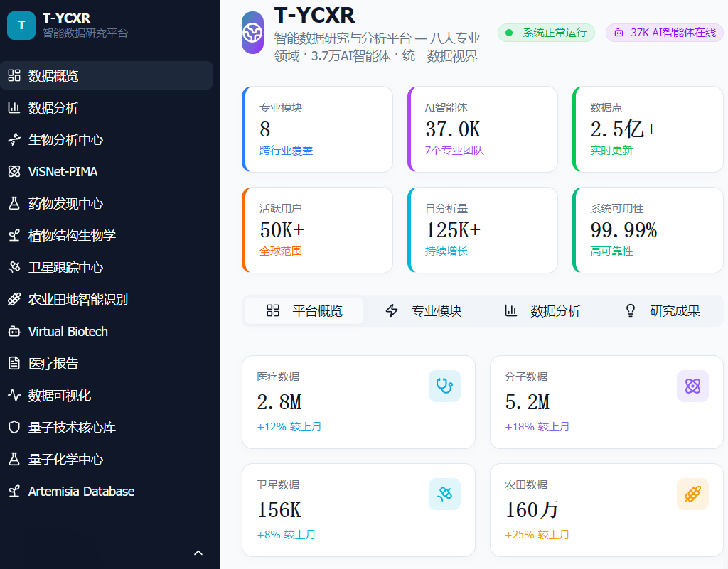Collapse the sidebar using the bottom chevron

click(198, 553)
